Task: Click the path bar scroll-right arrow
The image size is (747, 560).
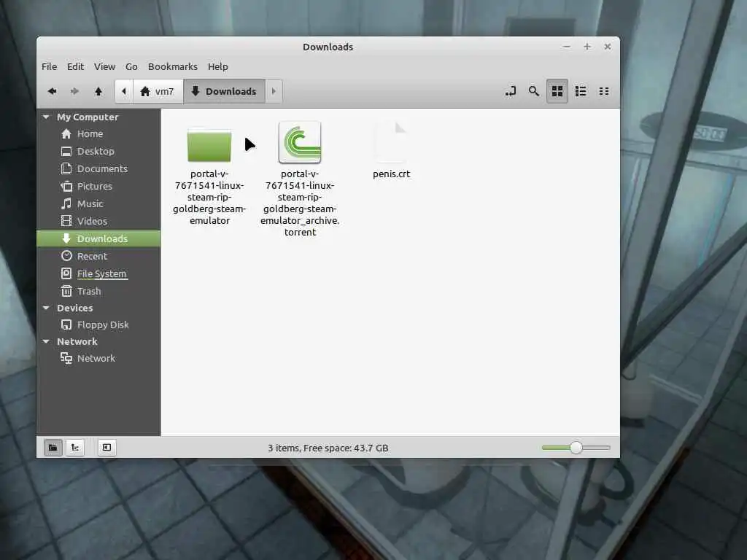Action: tap(274, 91)
